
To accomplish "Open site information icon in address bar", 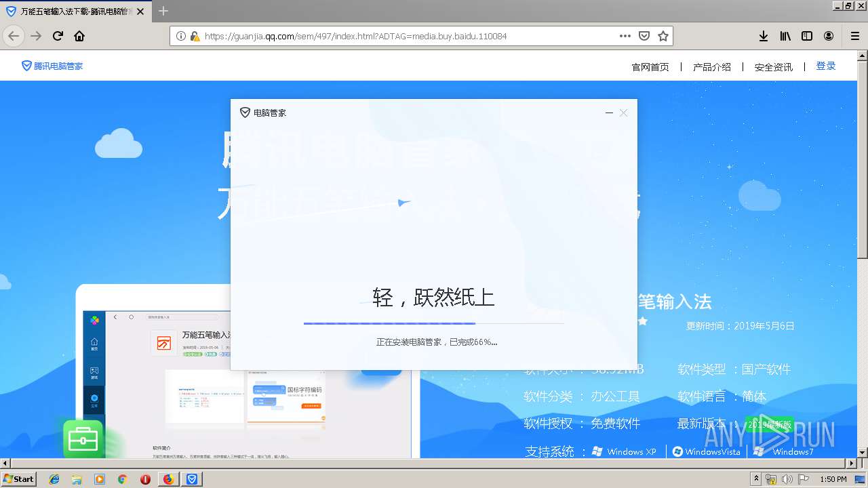I will click(181, 36).
